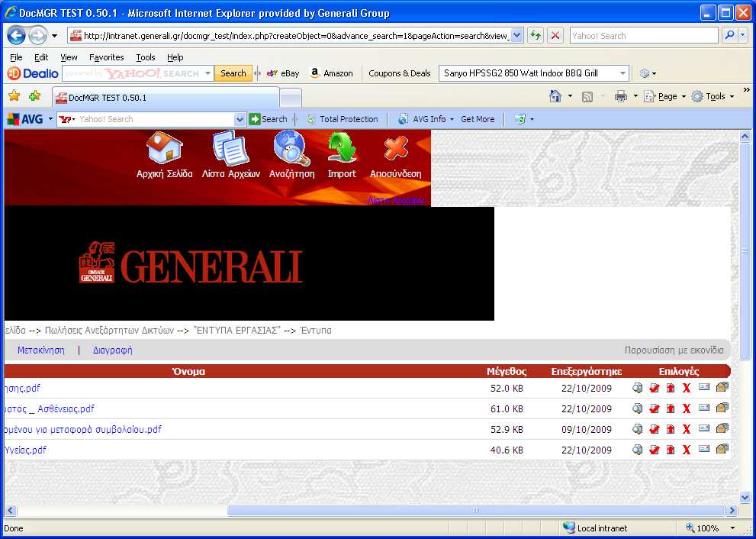The image size is (756, 539).
Task: Go back with the browser Back arrow
Action: pyautogui.click(x=16, y=35)
